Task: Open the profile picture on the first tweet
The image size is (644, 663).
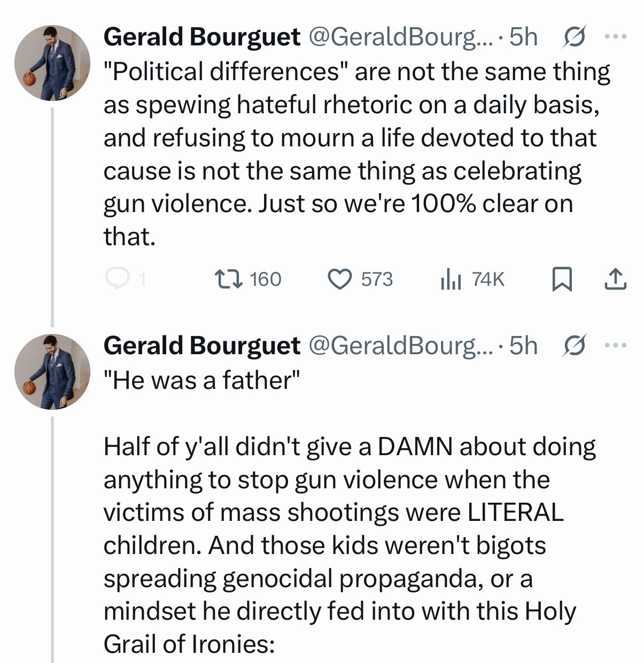Action: coord(52,63)
